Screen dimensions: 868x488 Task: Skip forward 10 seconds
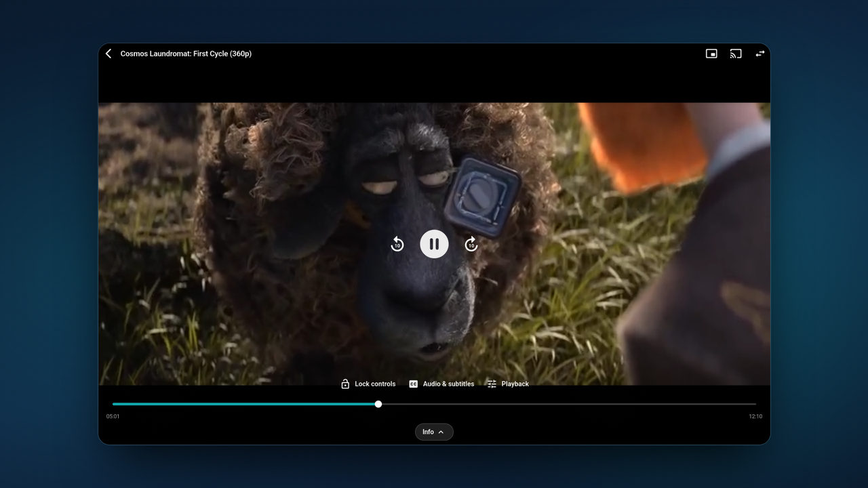[x=471, y=244]
